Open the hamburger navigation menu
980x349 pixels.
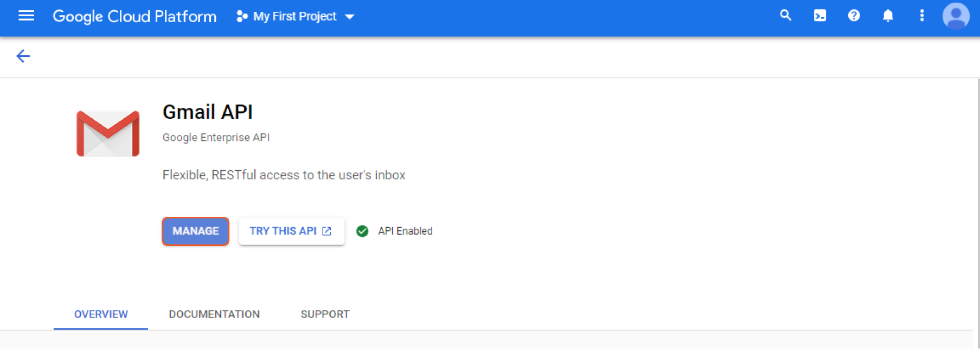coord(26,16)
